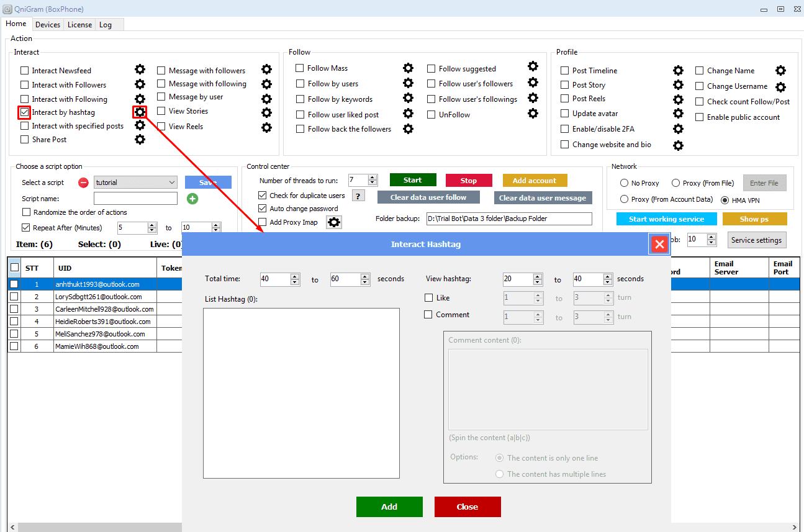Screen dimensions: 804x532
Task: Click inside the List Hashtag text area
Action: point(301,393)
